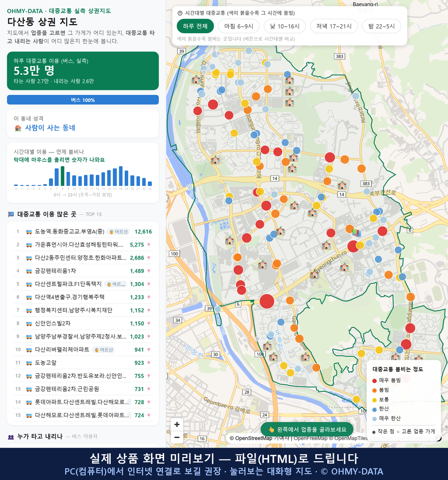Click the light blue 매우 한산 legend swatch
This screenshot has height=480, width=448.
[374, 418]
